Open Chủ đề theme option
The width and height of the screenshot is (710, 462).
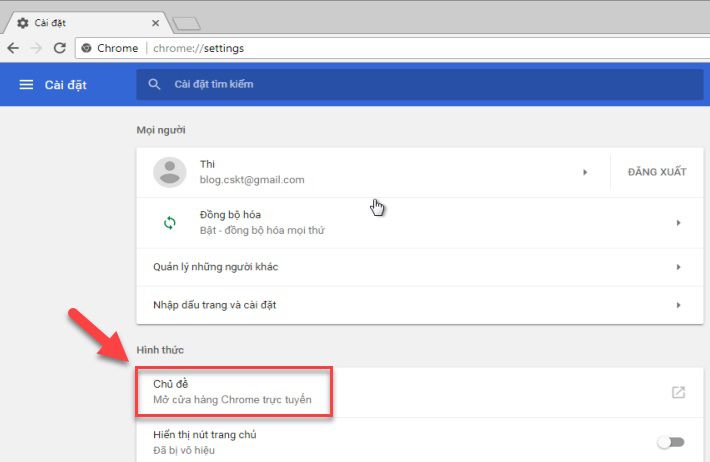420,392
